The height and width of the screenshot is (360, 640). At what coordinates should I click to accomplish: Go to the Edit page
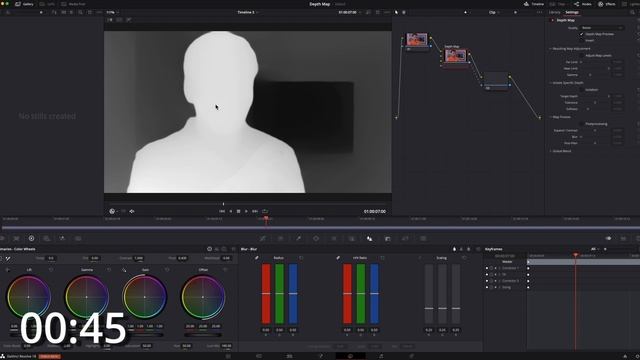289,356
